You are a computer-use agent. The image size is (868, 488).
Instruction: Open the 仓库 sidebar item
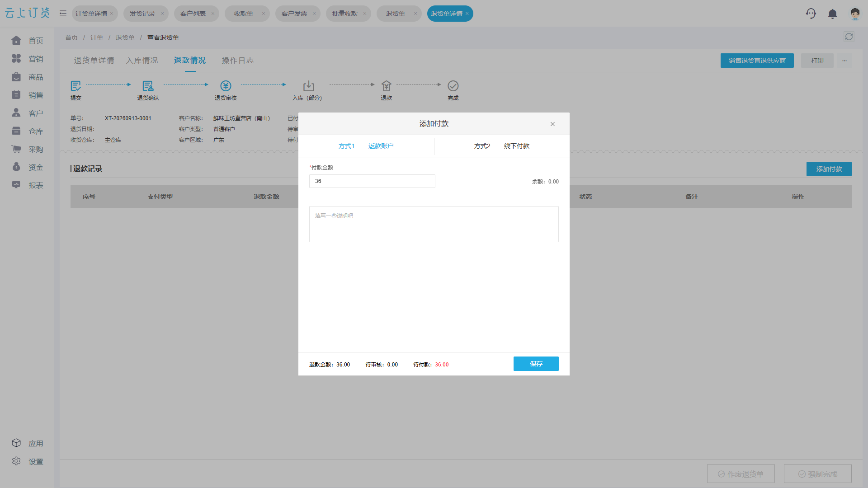pos(27,131)
